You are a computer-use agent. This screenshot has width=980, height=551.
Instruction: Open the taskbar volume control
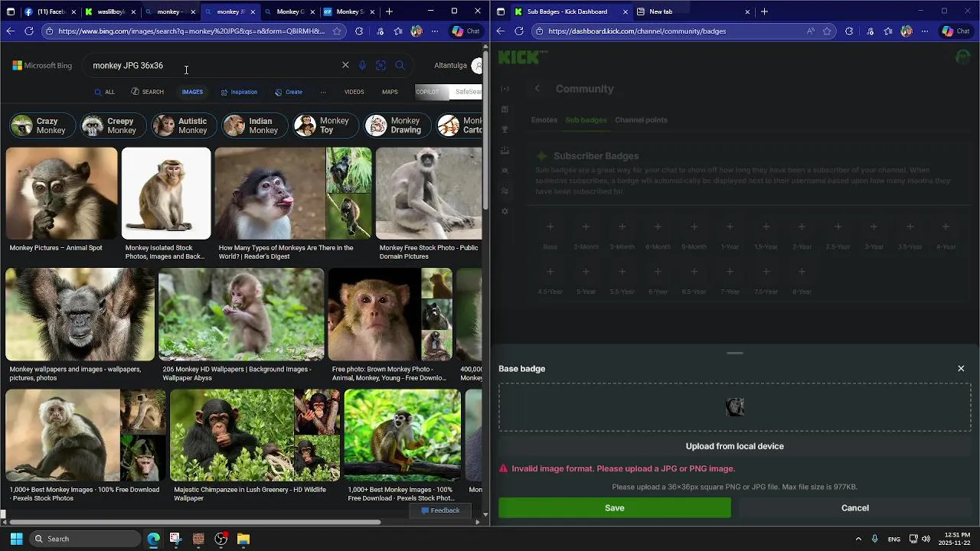(x=926, y=539)
